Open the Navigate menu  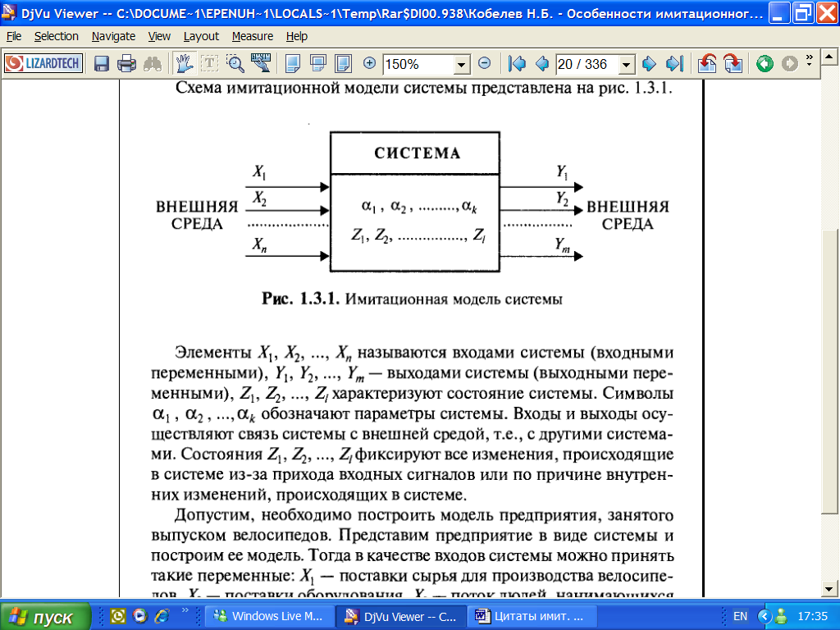pyautogui.click(x=113, y=36)
